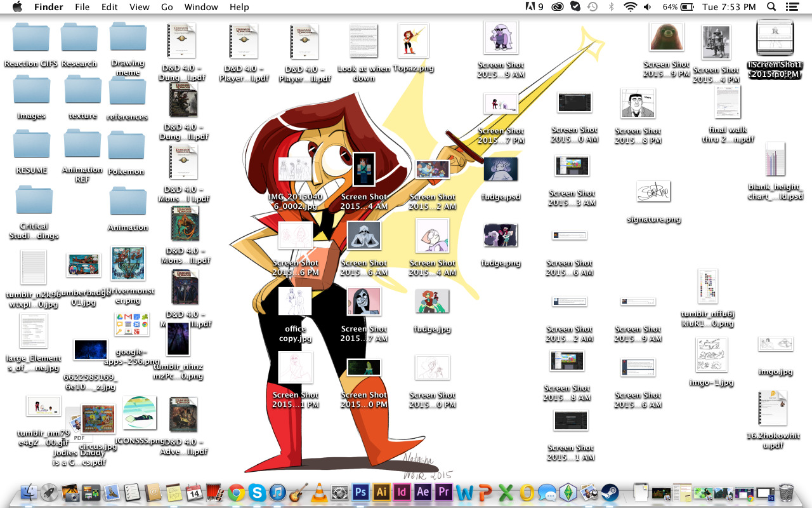Click the Bluetooth menu bar icon

click(611, 7)
